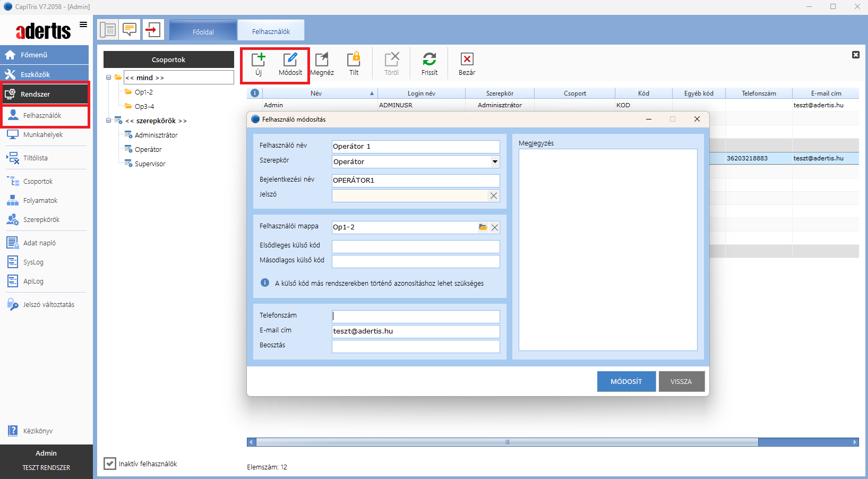Browse folder icon in Felhasználói mappa field

(x=483, y=227)
